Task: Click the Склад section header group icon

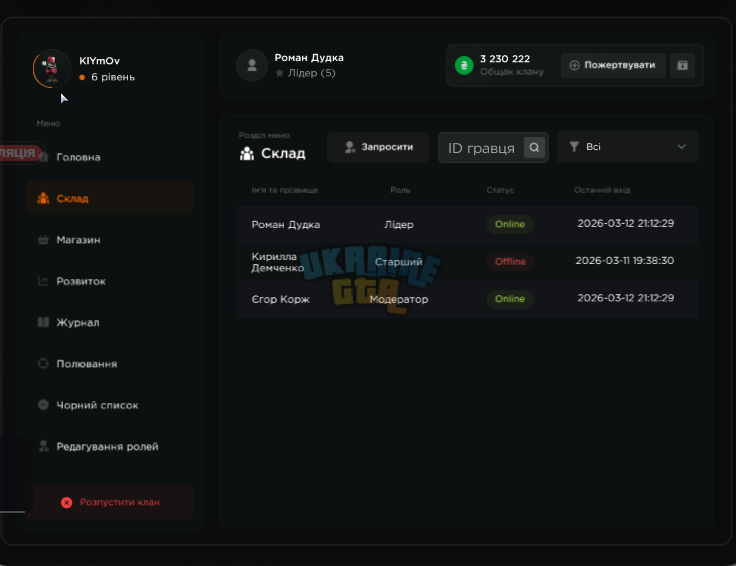Action: tap(247, 153)
